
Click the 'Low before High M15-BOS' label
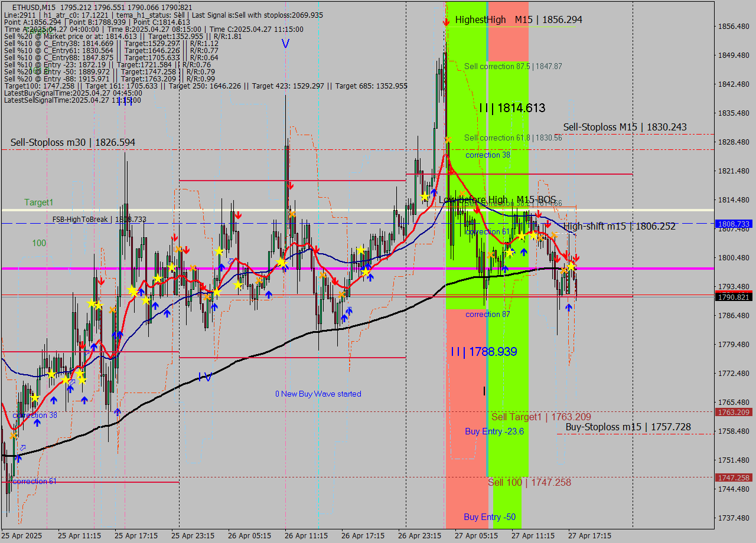[498, 199]
